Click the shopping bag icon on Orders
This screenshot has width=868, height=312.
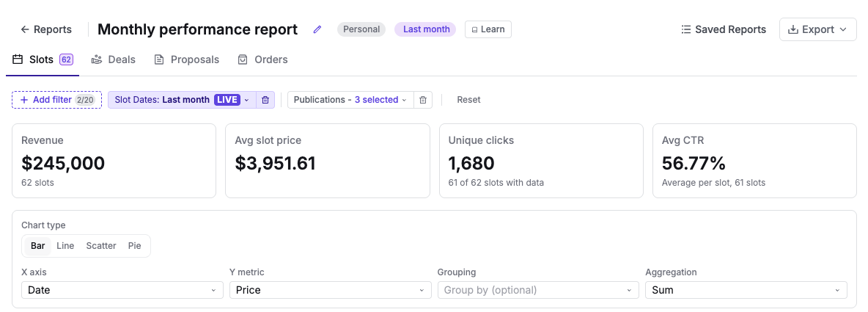[x=243, y=59]
